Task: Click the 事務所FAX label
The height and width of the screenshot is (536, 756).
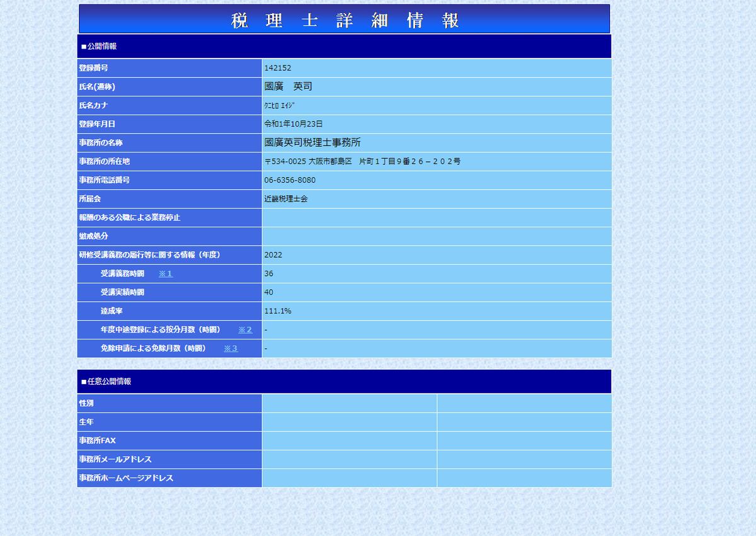Action: [x=98, y=440]
